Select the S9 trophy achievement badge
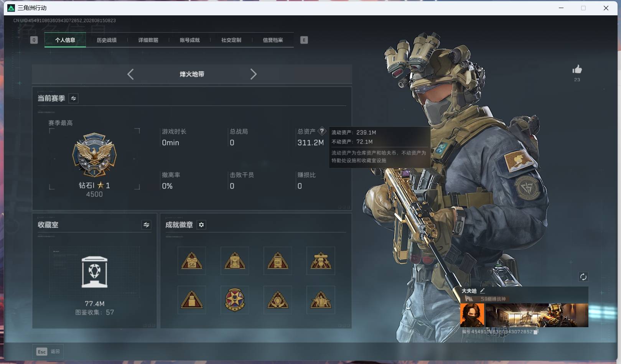Screen dimensions: 621x364 pyautogui.click(x=321, y=261)
